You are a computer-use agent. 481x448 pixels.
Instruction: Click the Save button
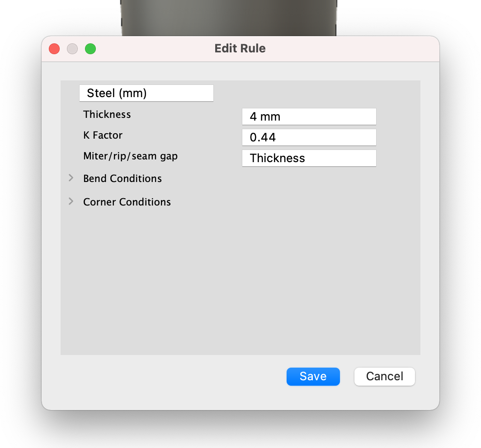(x=313, y=376)
